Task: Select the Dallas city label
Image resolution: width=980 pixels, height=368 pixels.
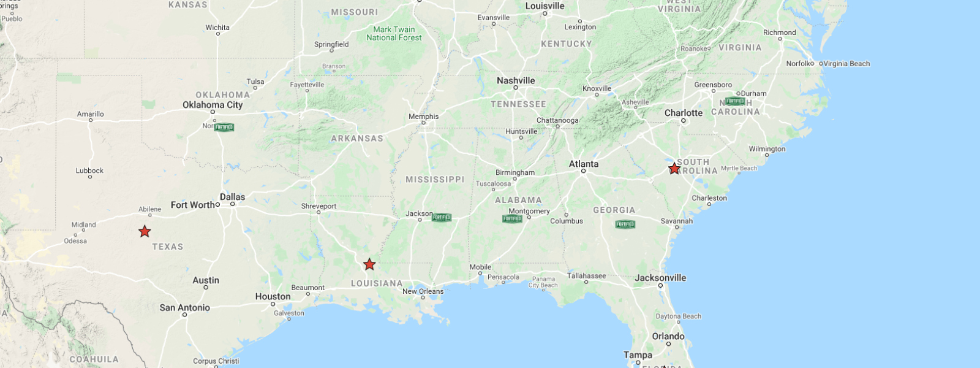Action: [x=232, y=197]
